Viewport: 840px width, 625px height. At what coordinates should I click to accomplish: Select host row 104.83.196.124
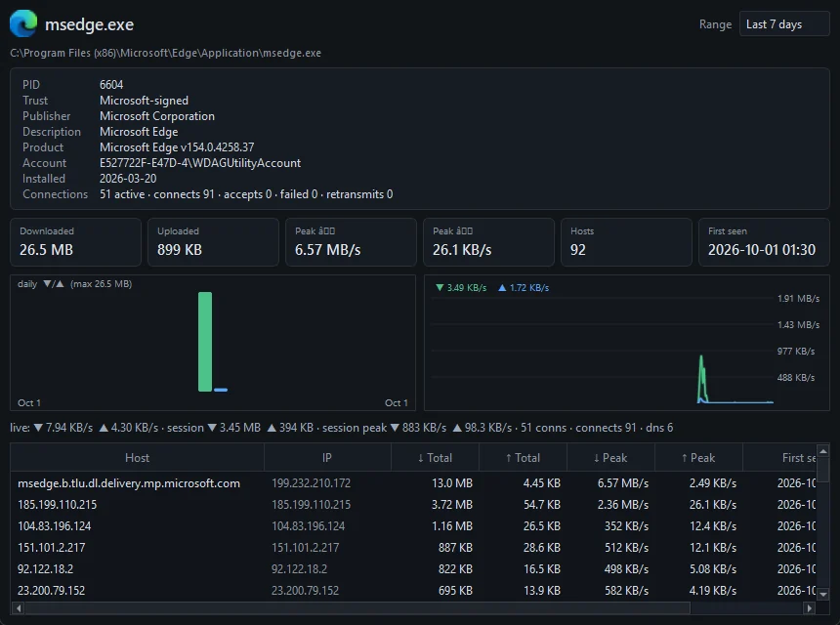click(x=413, y=526)
